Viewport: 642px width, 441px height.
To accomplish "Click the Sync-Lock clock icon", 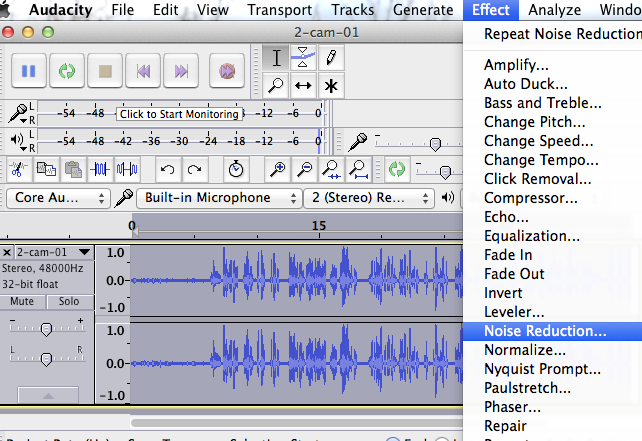I will (236, 169).
